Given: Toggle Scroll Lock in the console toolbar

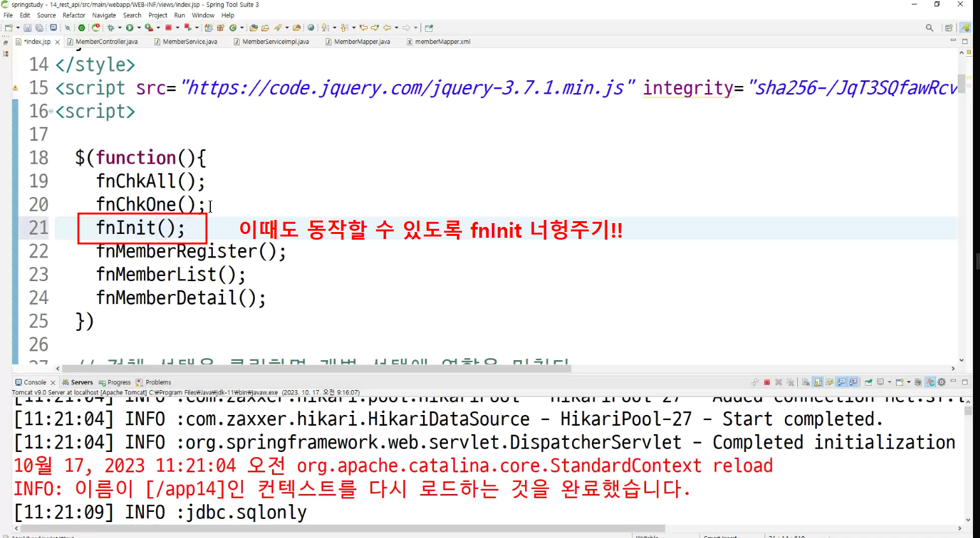Looking at the screenshot, I should click(818, 382).
